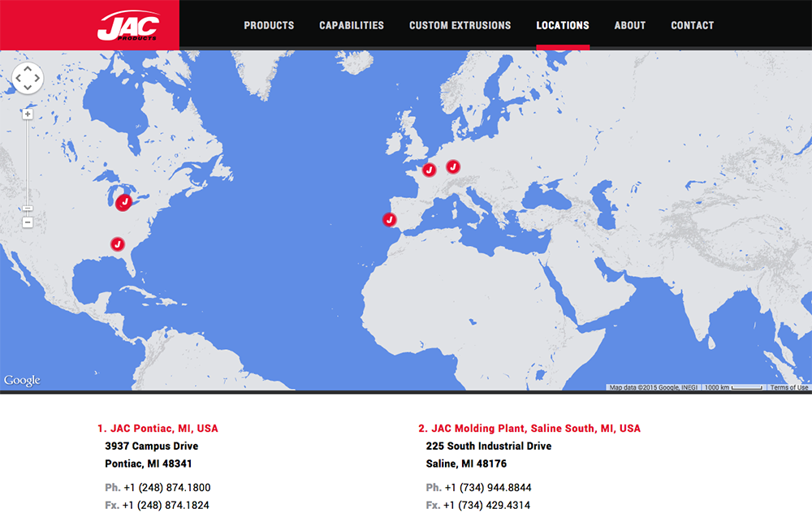Click the Germany location marker

(x=453, y=166)
